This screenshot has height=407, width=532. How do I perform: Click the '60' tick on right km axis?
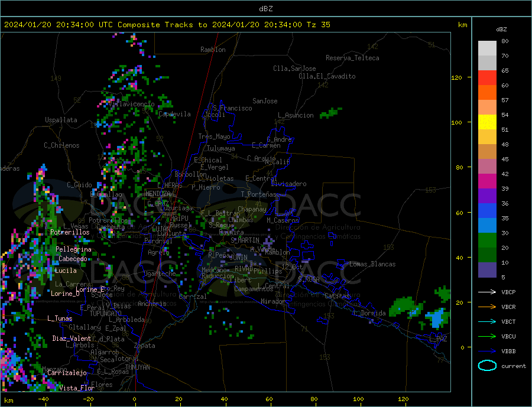coord(459,213)
